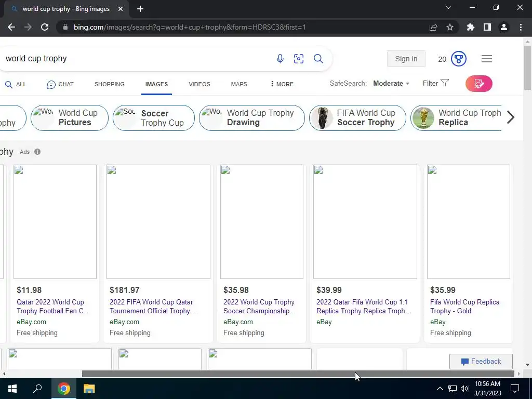532x399 pixels.
Task: Open the Chrome tab search chevron
Action: click(448, 7)
